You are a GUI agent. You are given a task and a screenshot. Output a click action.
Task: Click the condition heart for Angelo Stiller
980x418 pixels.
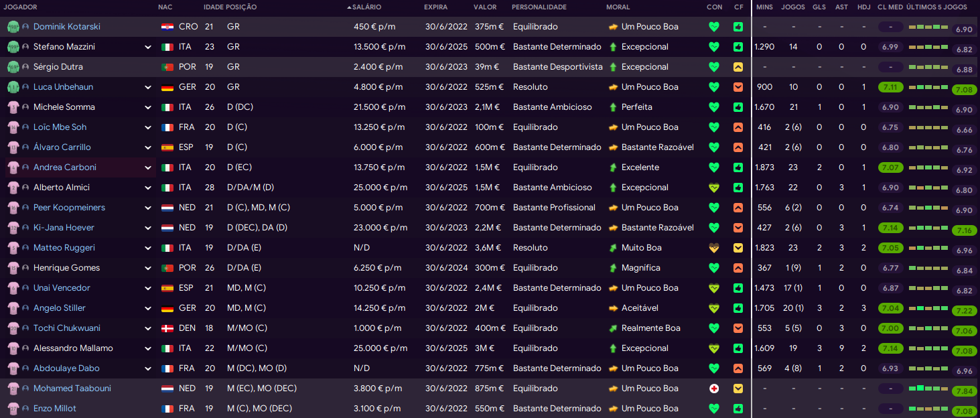[714, 308]
